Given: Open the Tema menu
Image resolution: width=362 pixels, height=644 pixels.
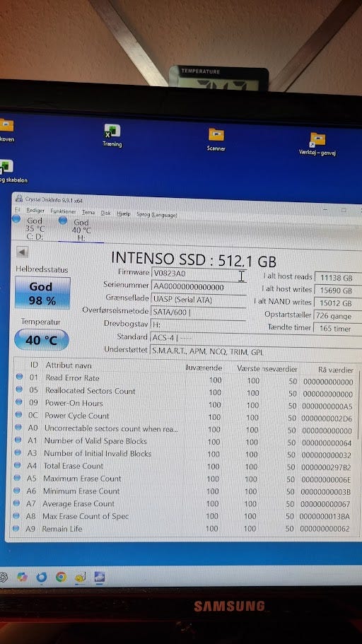Looking at the screenshot, I should click(88, 212).
